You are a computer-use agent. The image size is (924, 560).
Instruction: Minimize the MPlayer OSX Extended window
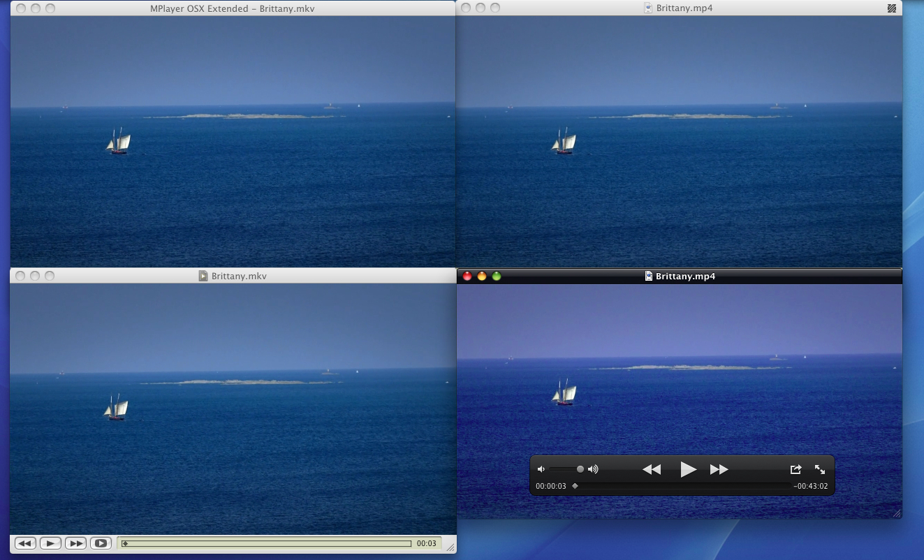tap(35, 8)
